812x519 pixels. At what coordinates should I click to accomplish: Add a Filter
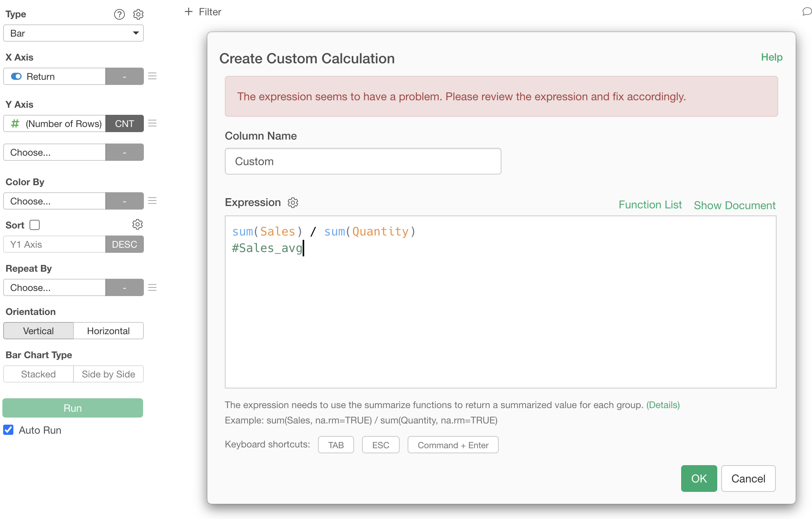point(203,12)
